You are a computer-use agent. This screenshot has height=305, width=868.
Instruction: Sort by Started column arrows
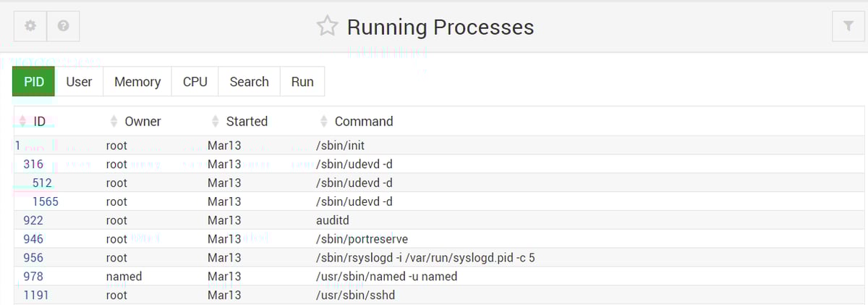(215, 121)
